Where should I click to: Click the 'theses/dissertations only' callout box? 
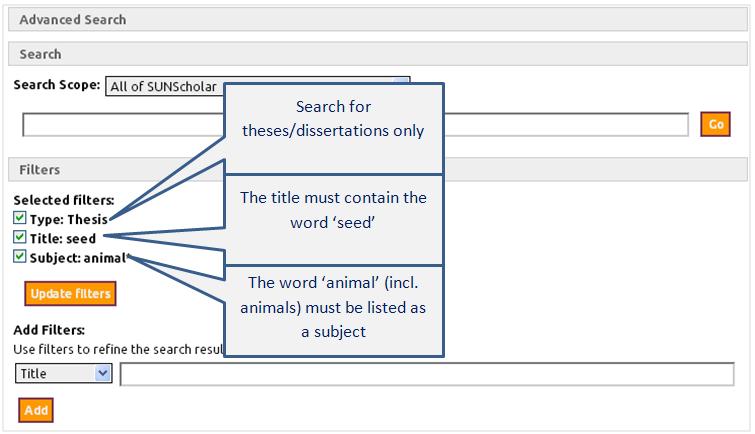click(333, 119)
